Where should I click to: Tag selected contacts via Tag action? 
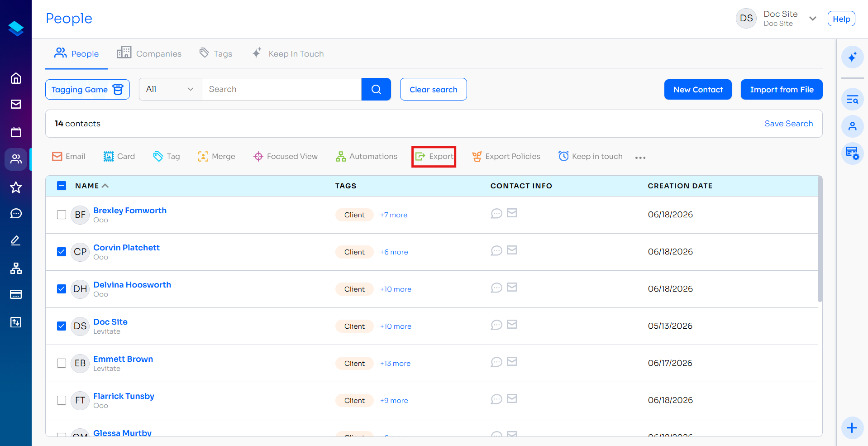click(x=167, y=157)
